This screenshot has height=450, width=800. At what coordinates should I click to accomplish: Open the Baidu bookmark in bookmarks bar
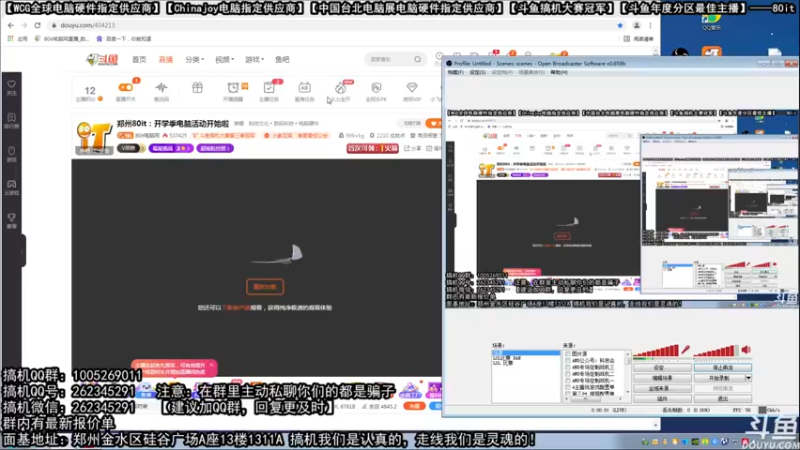(x=124, y=39)
